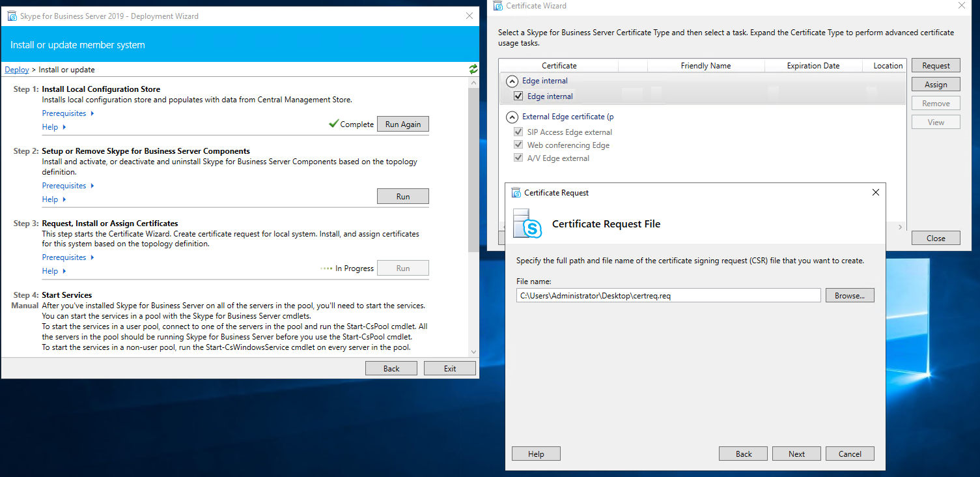Click the Friendly Name column header
The image size is (980, 477).
(x=705, y=66)
